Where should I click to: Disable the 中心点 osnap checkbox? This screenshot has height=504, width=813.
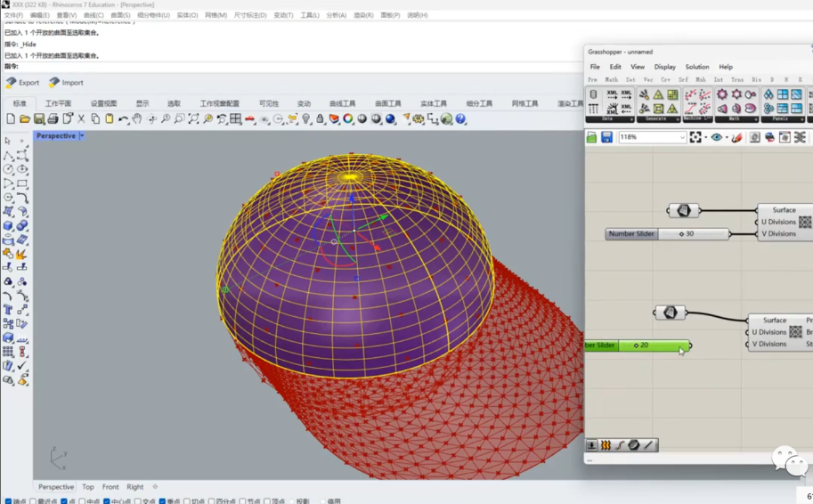coord(105,501)
